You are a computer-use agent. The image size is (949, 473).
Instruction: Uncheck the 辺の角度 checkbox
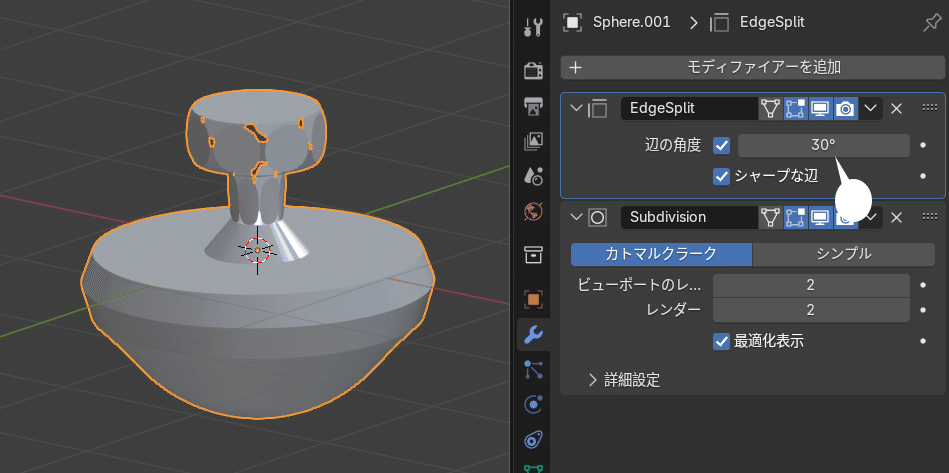pyautogui.click(x=721, y=146)
